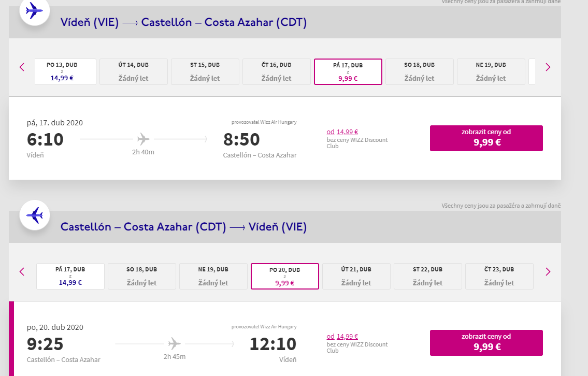Choose outbound date ÚT 14, DUB
Screen dimensions: 588x376
[134, 71]
